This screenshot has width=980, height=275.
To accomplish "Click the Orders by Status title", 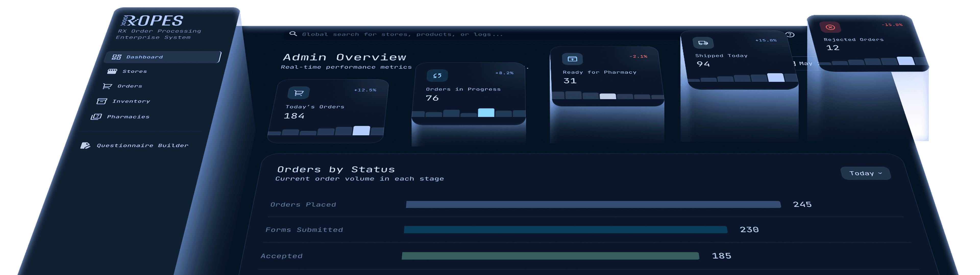I will click(336, 170).
